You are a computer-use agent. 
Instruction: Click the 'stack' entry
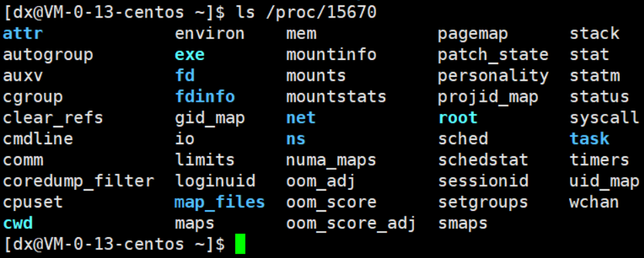(x=594, y=34)
